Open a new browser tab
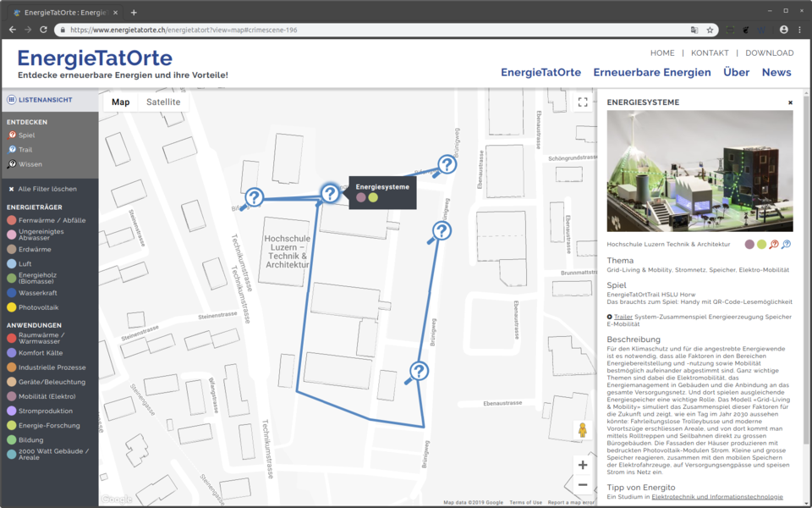 pos(134,13)
